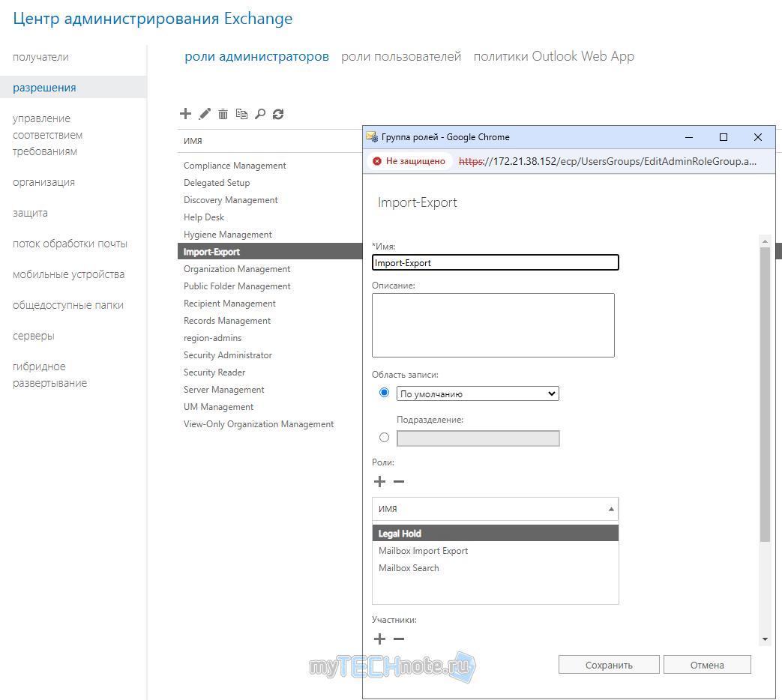This screenshot has width=782, height=700.
Task: Open поток обработки почты section
Action: click(70, 244)
